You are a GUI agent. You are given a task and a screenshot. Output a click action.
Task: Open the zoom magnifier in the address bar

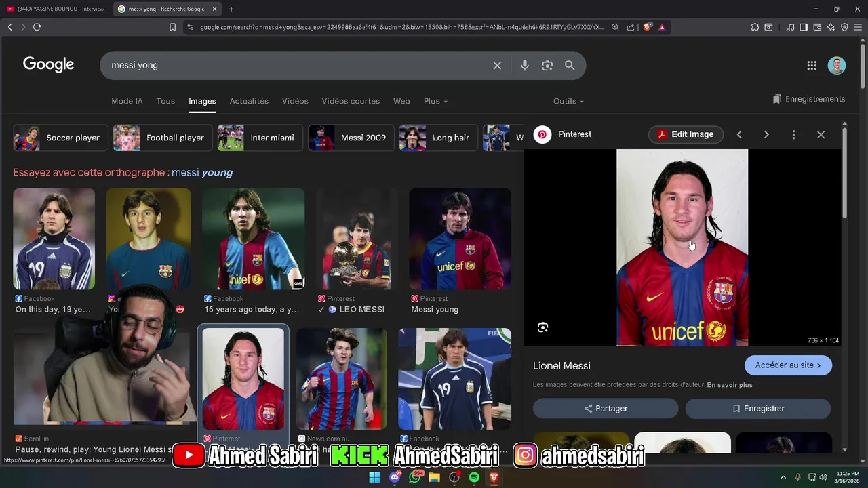(x=615, y=27)
